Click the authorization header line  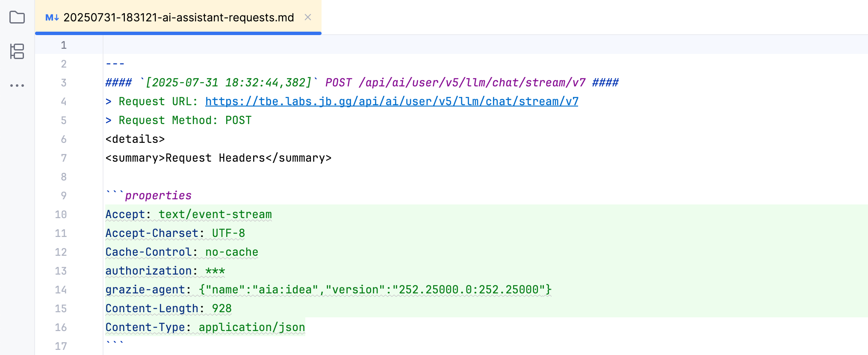(165, 271)
